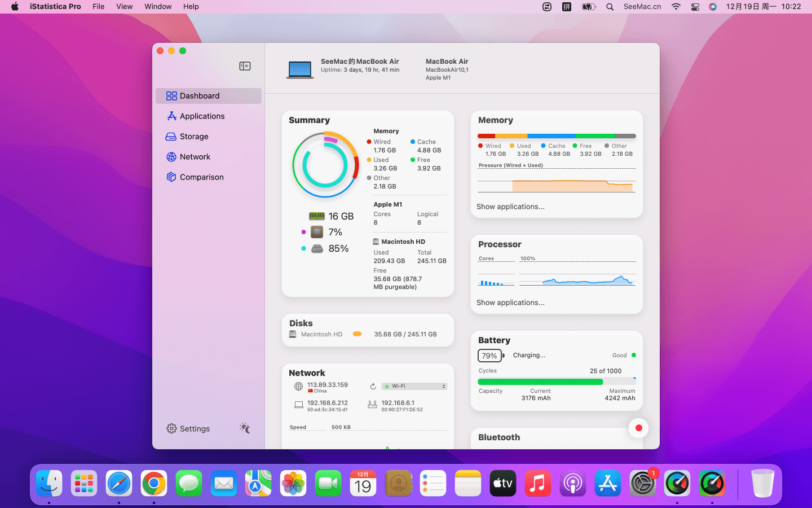This screenshot has width=812, height=508.
Task: Open the Applications section
Action: click(x=209, y=116)
